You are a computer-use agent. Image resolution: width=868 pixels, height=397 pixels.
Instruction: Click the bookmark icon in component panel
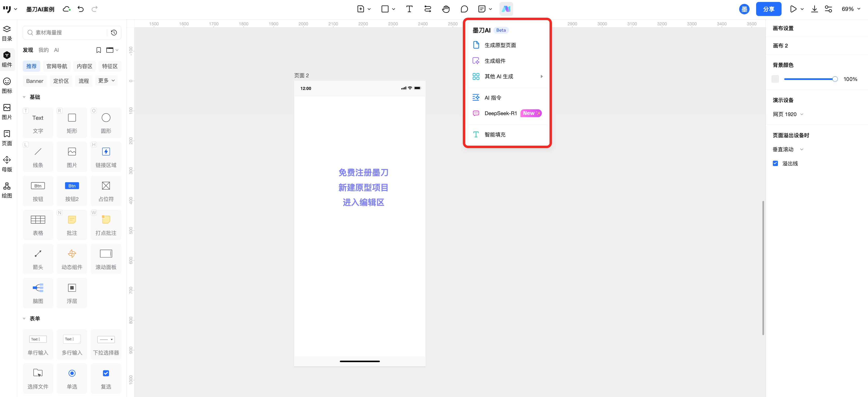[x=98, y=50]
